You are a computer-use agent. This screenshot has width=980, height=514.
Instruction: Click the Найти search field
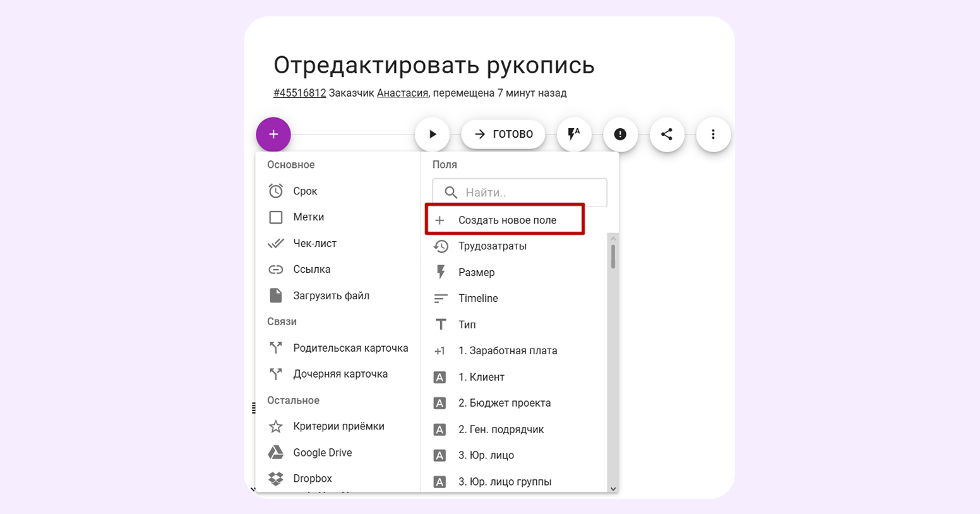(x=520, y=193)
